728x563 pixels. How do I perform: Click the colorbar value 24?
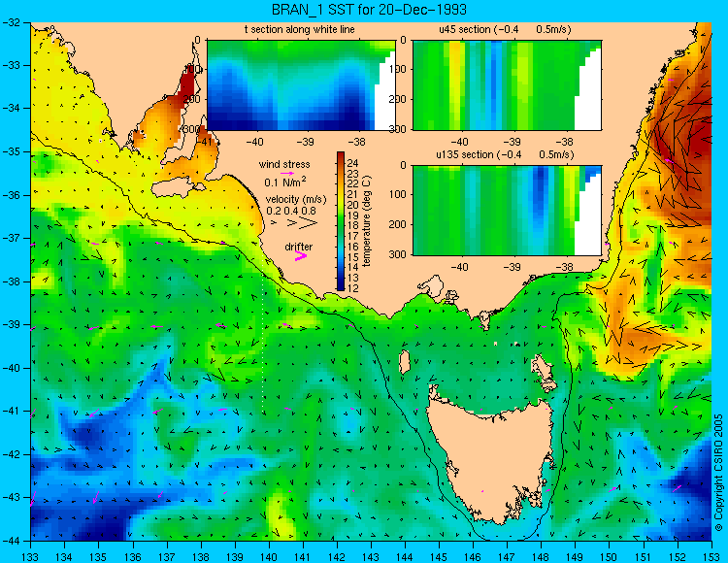click(352, 163)
